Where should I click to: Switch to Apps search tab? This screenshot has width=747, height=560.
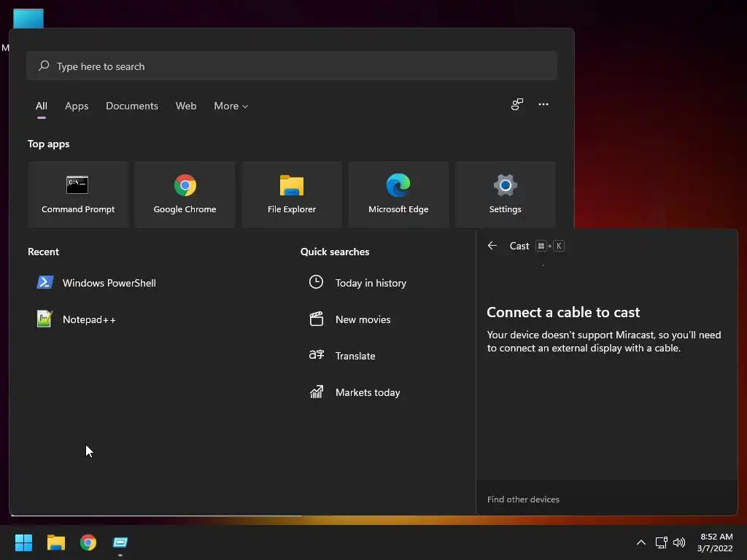coord(77,106)
